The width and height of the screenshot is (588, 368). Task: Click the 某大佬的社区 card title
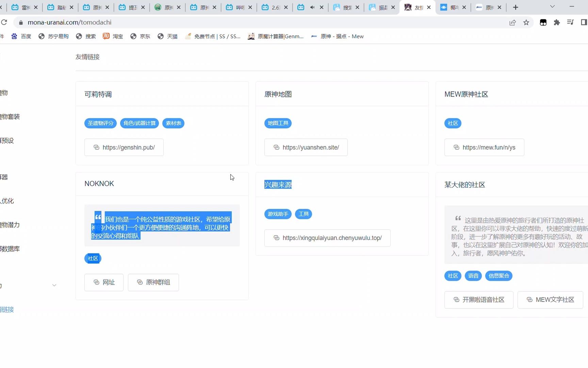point(465,185)
